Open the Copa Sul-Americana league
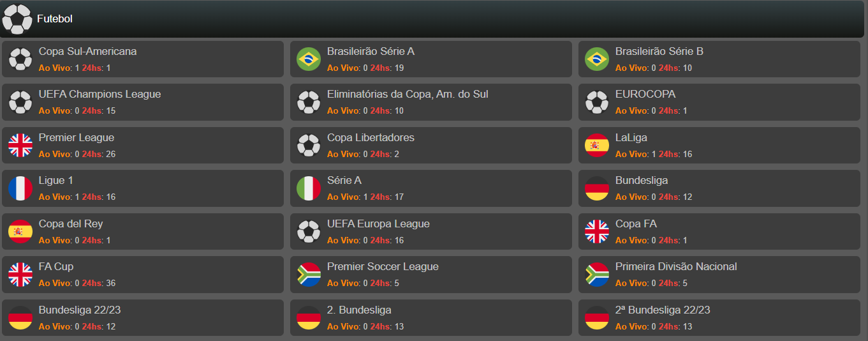This screenshot has width=868, height=341. (x=143, y=59)
